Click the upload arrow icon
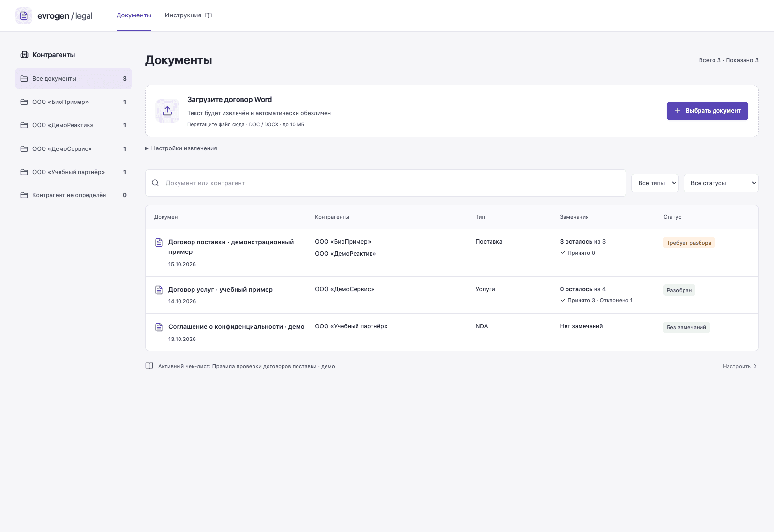The height and width of the screenshot is (532, 774). [167, 111]
